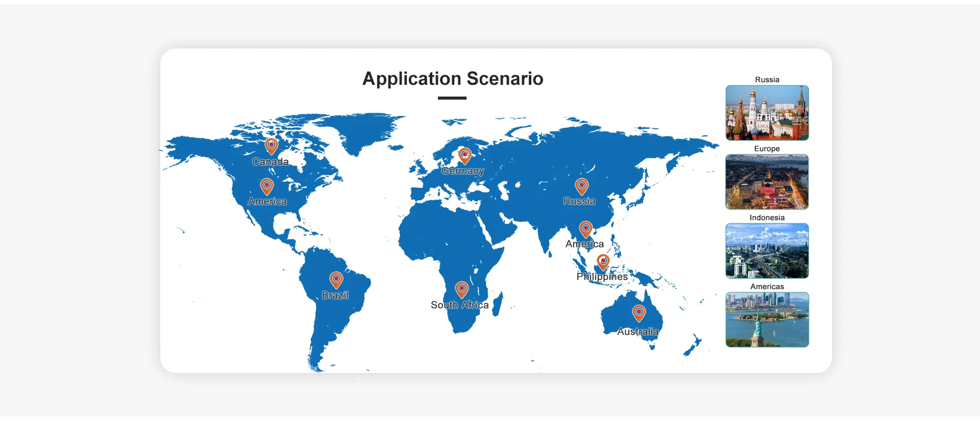Click the Brazil location pin
Viewport: 980px width, 421px height.
click(336, 279)
